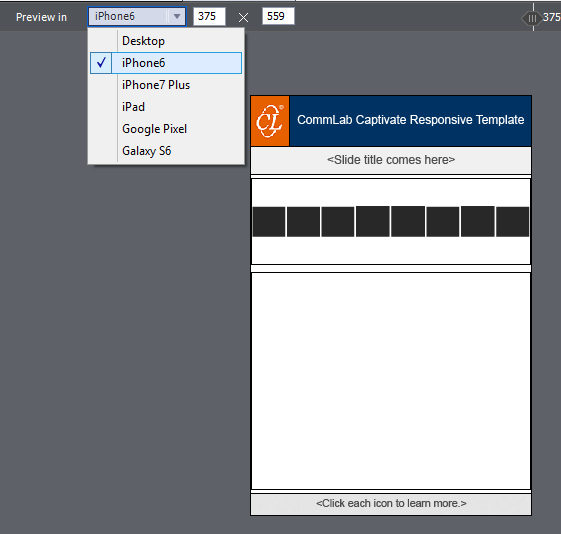The image size is (561, 534).
Task: Click the 'Click each icon to learn more' caption
Action: click(391, 503)
